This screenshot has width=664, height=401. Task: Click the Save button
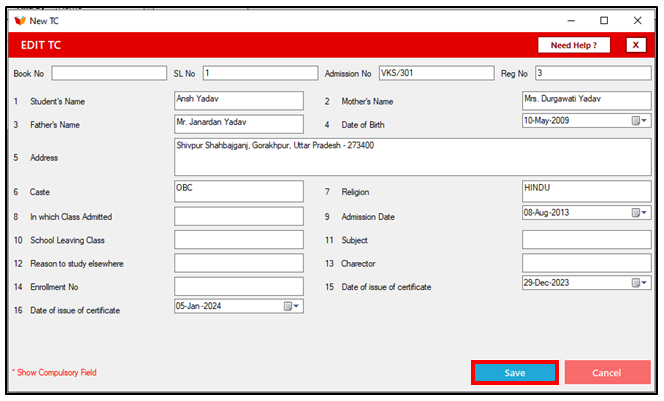click(515, 373)
